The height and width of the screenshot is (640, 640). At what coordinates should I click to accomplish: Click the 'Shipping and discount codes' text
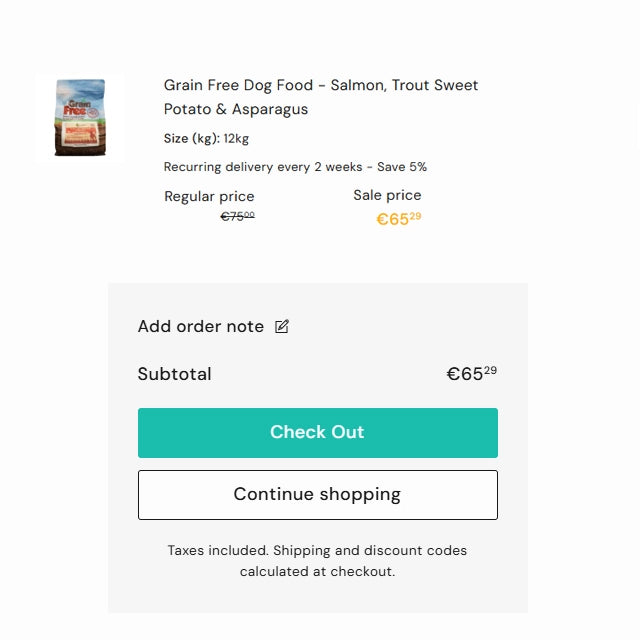coord(370,550)
